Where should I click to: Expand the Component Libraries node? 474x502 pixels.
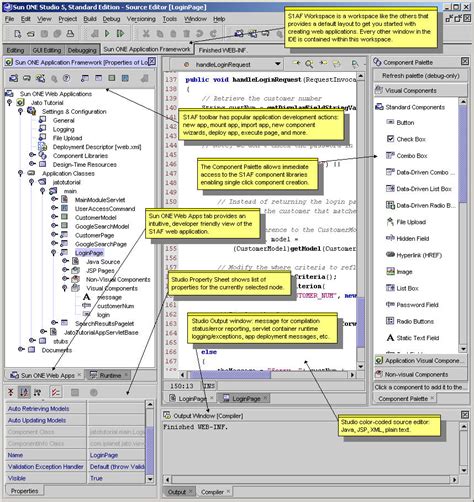[x=31, y=155]
